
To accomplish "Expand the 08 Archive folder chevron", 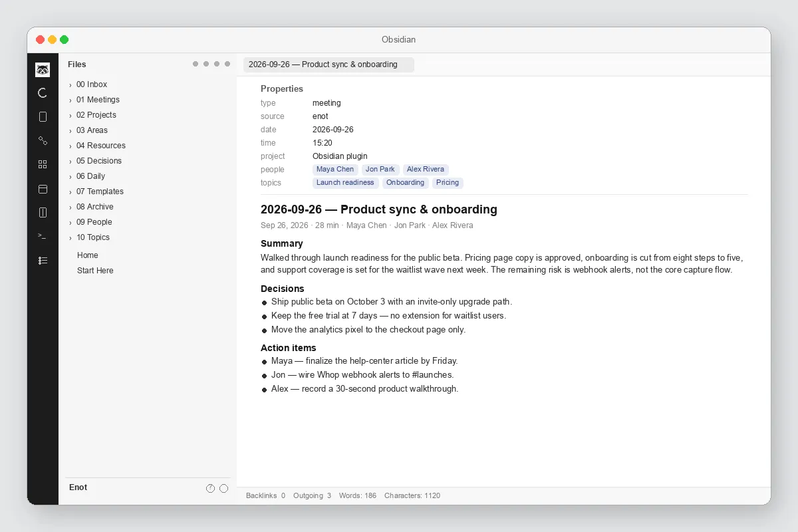I will (x=70, y=207).
